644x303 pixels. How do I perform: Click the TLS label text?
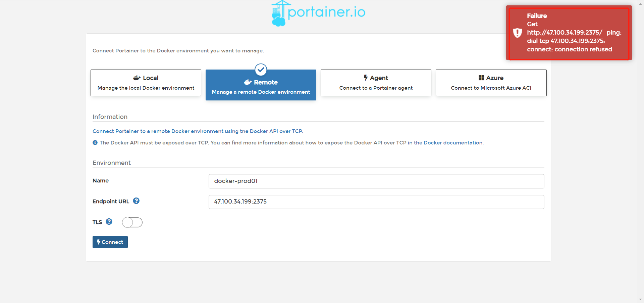(x=97, y=222)
